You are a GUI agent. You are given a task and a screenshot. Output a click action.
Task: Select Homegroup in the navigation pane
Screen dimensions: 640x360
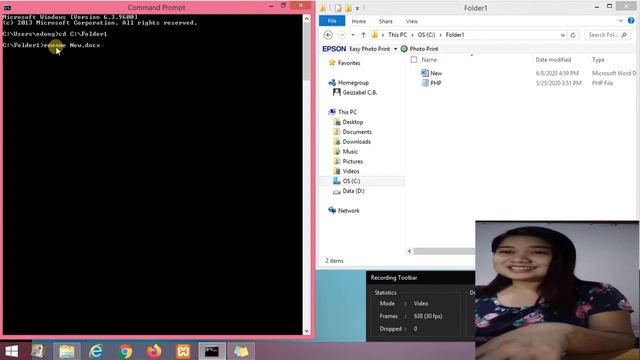pyautogui.click(x=348, y=82)
